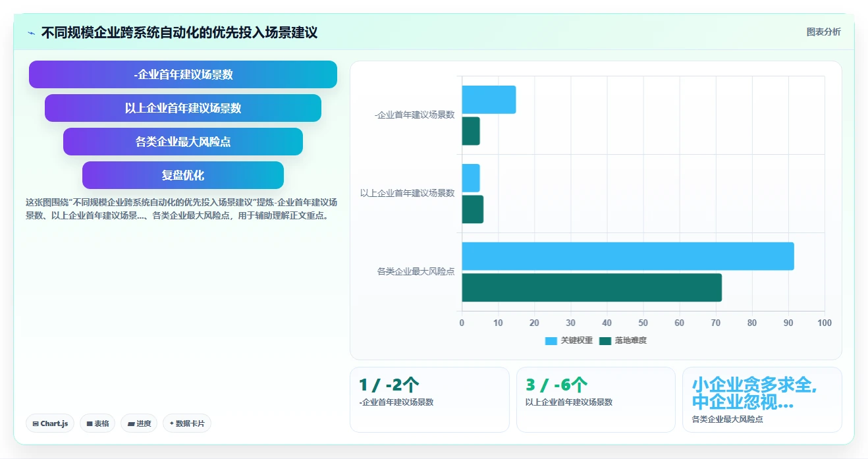Open the 1 / -2个 data card
This screenshot has width=868, height=459.
(x=429, y=400)
